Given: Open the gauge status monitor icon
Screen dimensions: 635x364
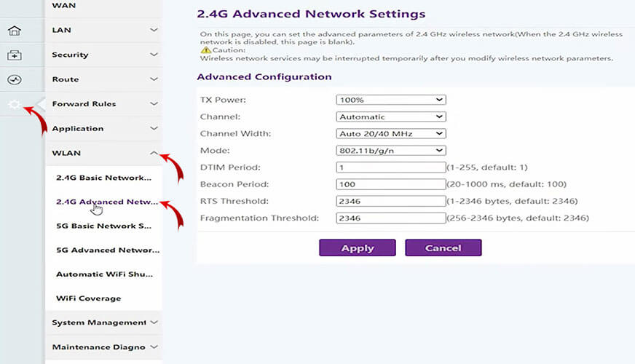Looking at the screenshot, I should [x=14, y=79].
